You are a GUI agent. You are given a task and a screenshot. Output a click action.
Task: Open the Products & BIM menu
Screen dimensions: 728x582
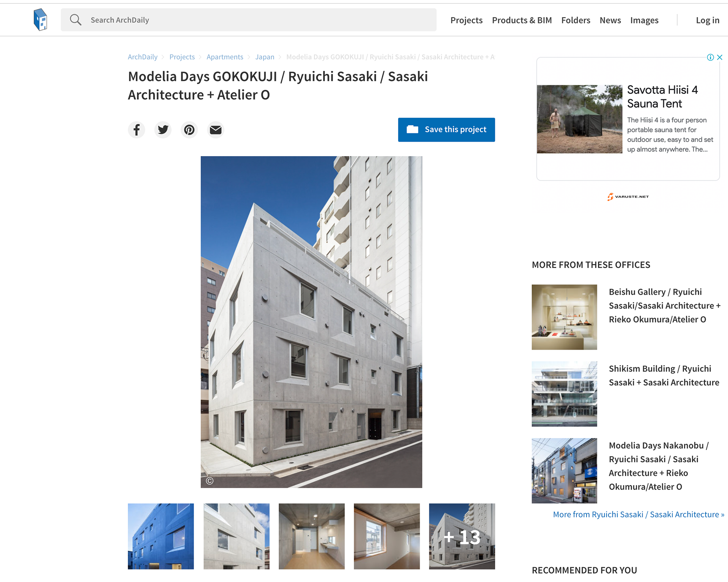(x=522, y=20)
